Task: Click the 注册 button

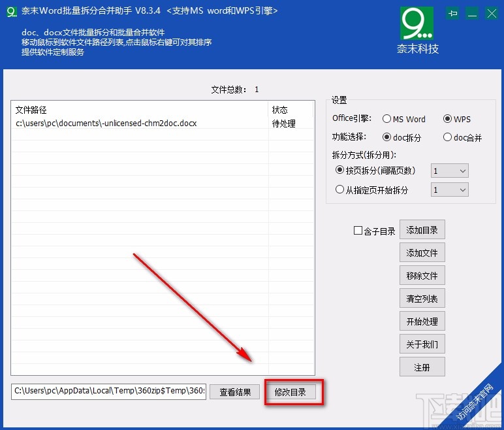Action: (x=422, y=367)
